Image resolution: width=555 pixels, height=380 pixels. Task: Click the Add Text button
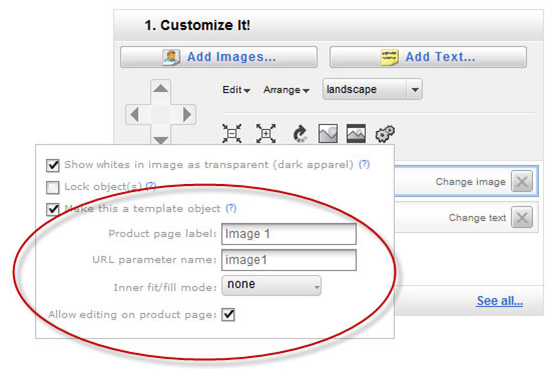(x=428, y=57)
